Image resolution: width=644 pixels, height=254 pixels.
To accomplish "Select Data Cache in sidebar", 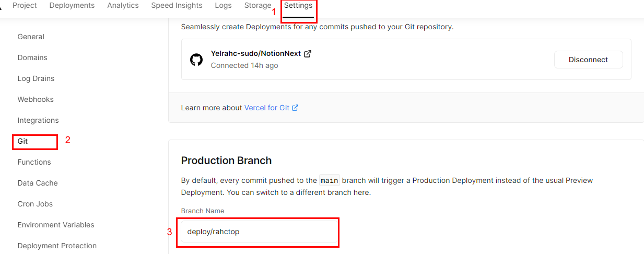I will click(38, 183).
